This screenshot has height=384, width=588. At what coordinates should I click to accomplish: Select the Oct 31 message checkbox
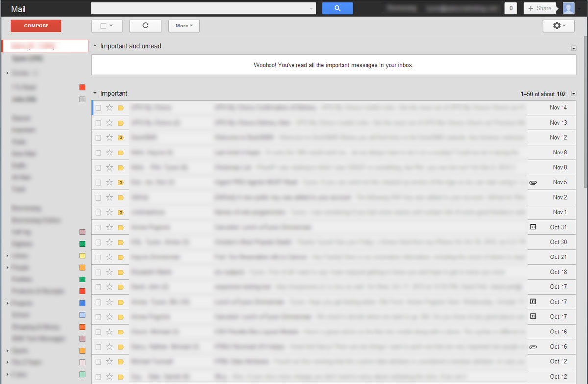click(98, 228)
